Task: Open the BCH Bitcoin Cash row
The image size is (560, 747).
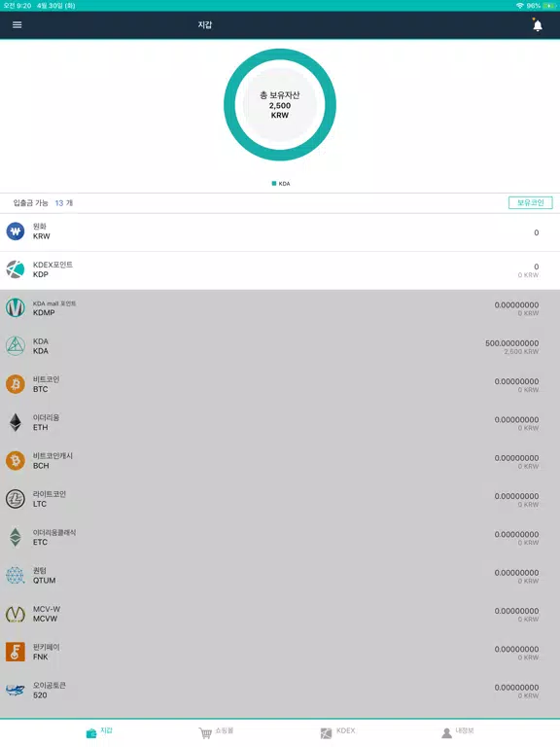Action: click(x=280, y=461)
